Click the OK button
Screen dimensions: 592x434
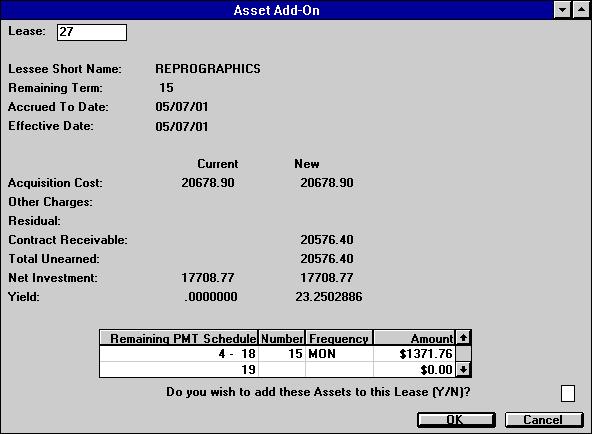[456, 420]
